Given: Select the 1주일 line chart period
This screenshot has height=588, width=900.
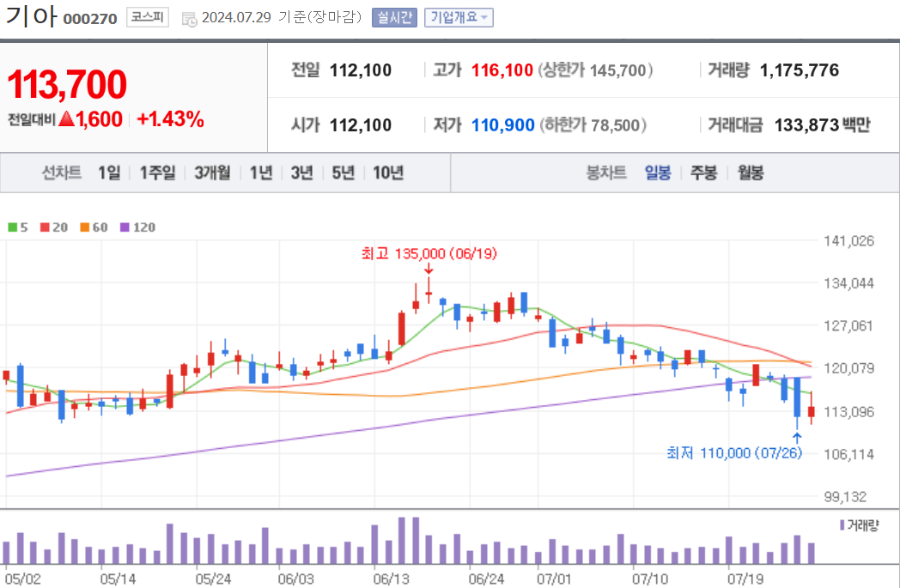Looking at the screenshot, I should click(x=157, y=172).
